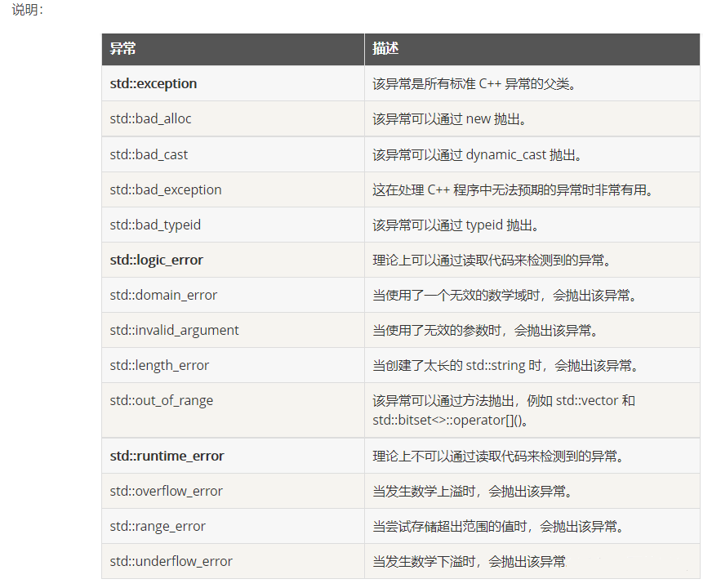
Task: Select the std::underflow_error cell
Action: (x=233, y=561)
